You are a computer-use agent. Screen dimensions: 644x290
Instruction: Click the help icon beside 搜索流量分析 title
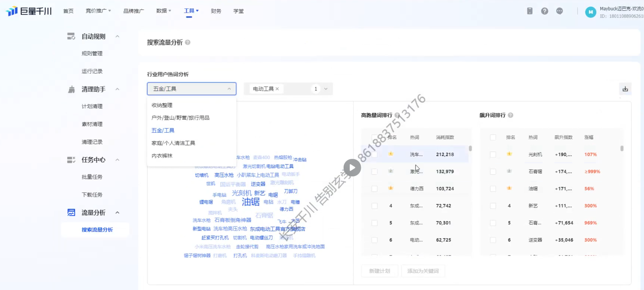pyautogui.click(x=188, y=42)
